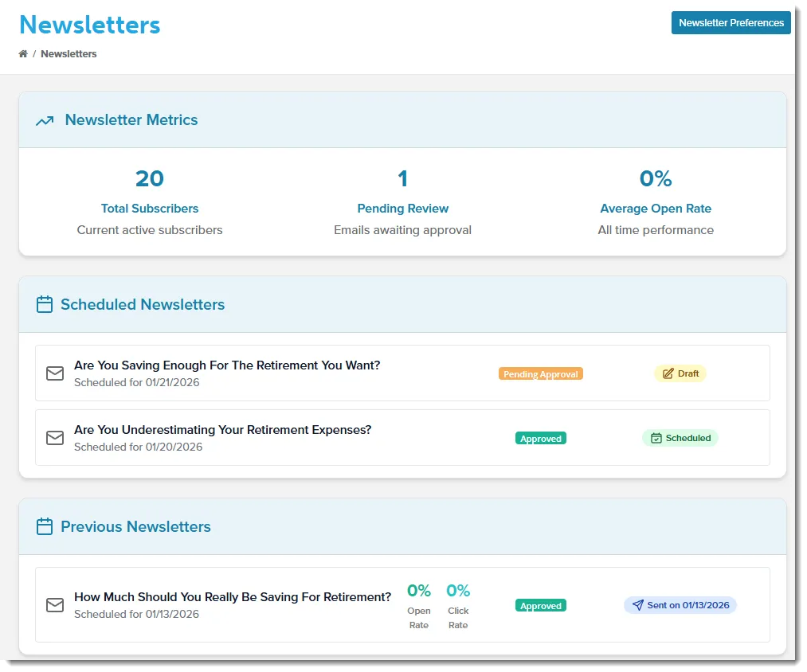
Task: Select the 1 Pending Review count
Action: pos(402,178)
